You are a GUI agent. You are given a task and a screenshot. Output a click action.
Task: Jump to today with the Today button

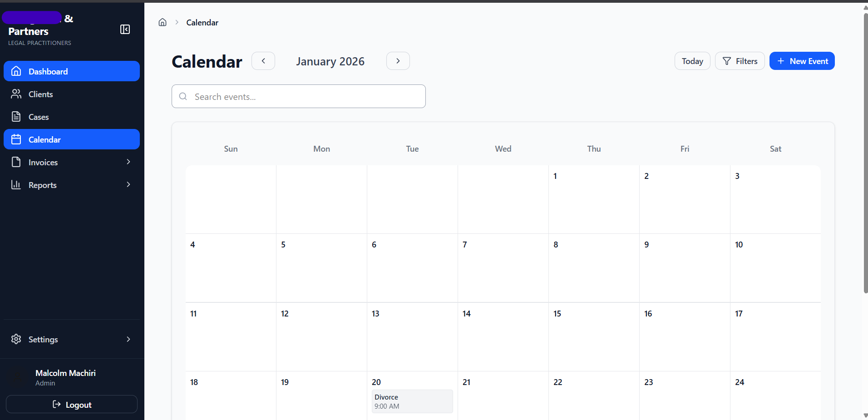tap(692, 61)
